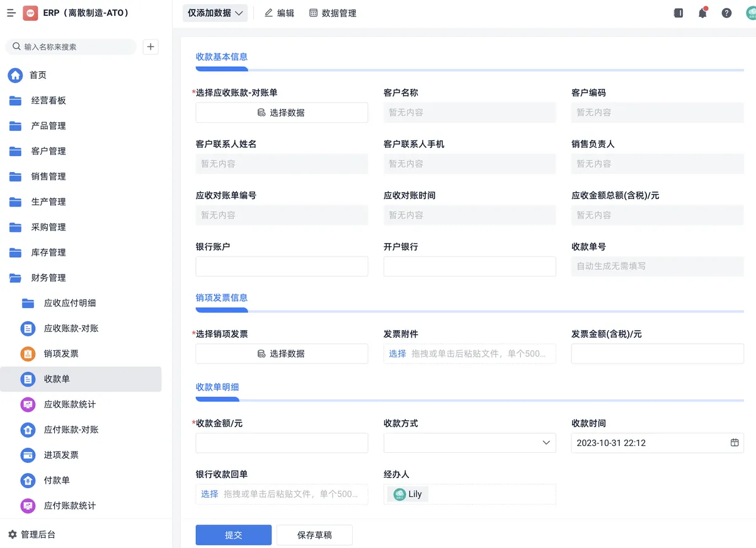Open the notification bell icon
The image size is (756, 548).
(702, 13)
